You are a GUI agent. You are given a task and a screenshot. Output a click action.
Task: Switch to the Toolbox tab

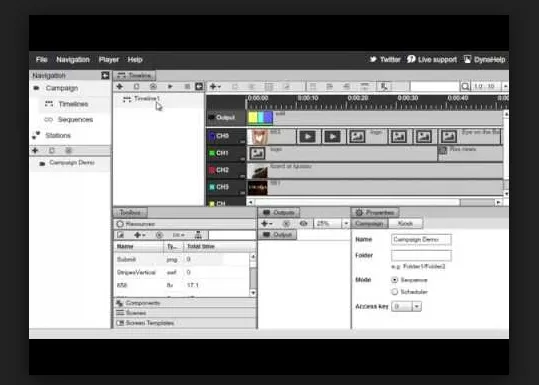[x=130, y=212]
